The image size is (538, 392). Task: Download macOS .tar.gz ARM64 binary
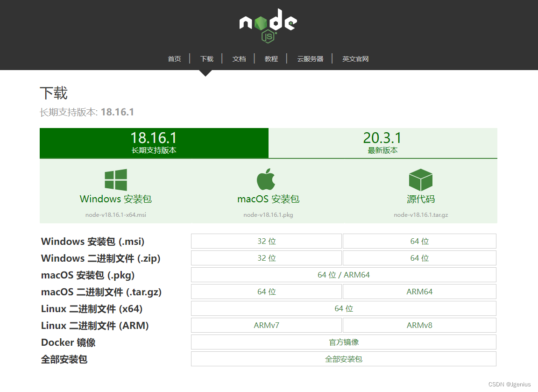(420, 292)
